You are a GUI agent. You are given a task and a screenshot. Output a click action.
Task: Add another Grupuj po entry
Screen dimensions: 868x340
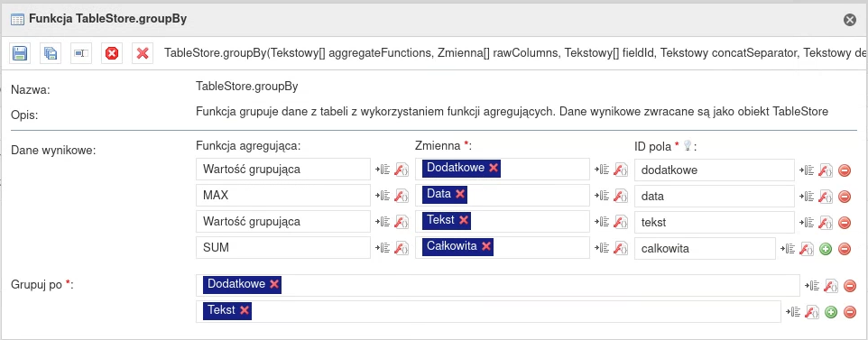pos(830,312)
